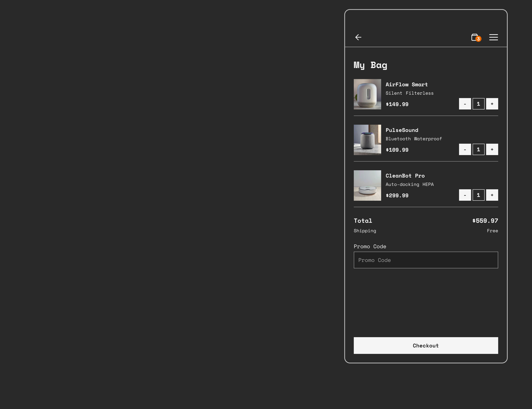Increase PulseSound quantity with plus
The image size is (532, 409).
(492, 150)
